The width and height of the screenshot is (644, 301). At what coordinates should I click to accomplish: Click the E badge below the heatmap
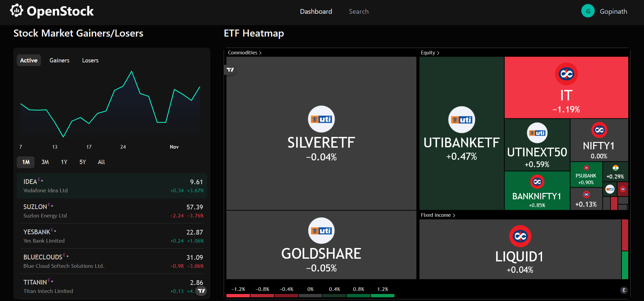pos(624,290)
